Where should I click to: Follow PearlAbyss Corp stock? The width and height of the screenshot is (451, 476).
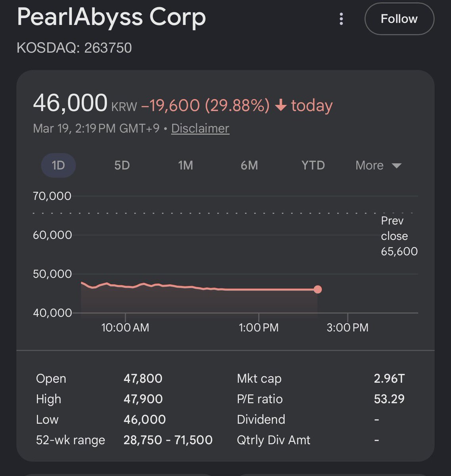tap(399, 19)
